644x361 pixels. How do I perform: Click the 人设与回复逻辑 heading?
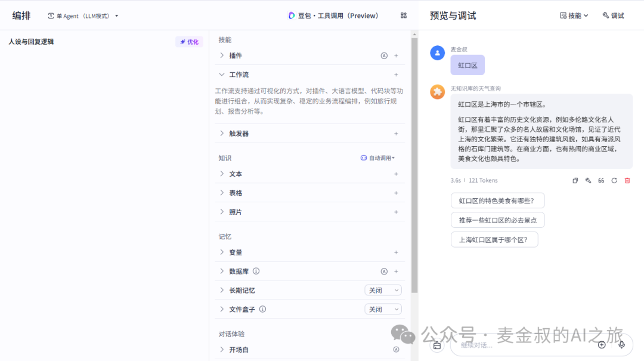click(31, 42)
